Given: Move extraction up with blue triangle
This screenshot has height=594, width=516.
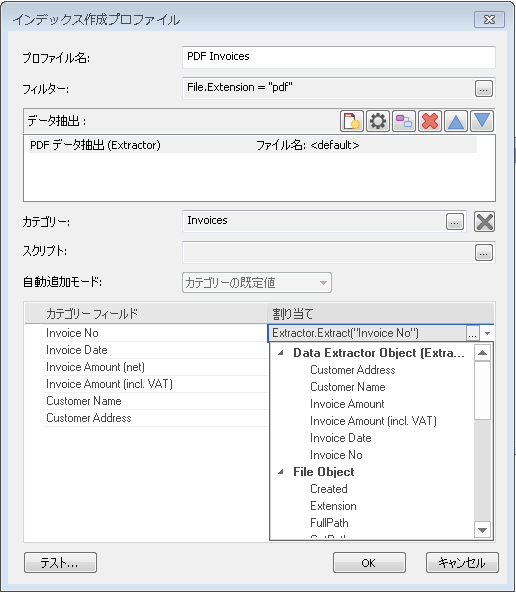Looking at the screenshot, I should pyautogui.click(x=456, y=121).
